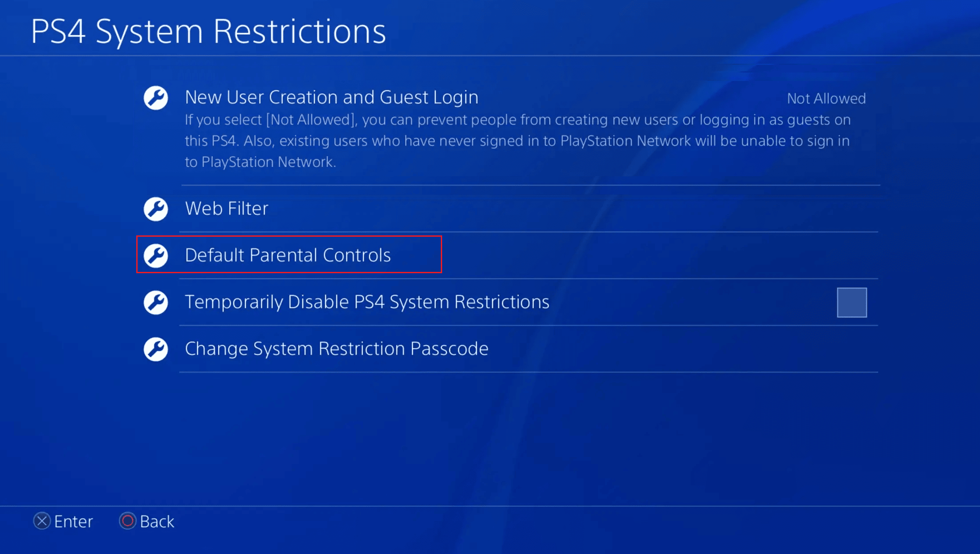Select Temporarily Disable PS4 System Restrictions label

(367, 302)
